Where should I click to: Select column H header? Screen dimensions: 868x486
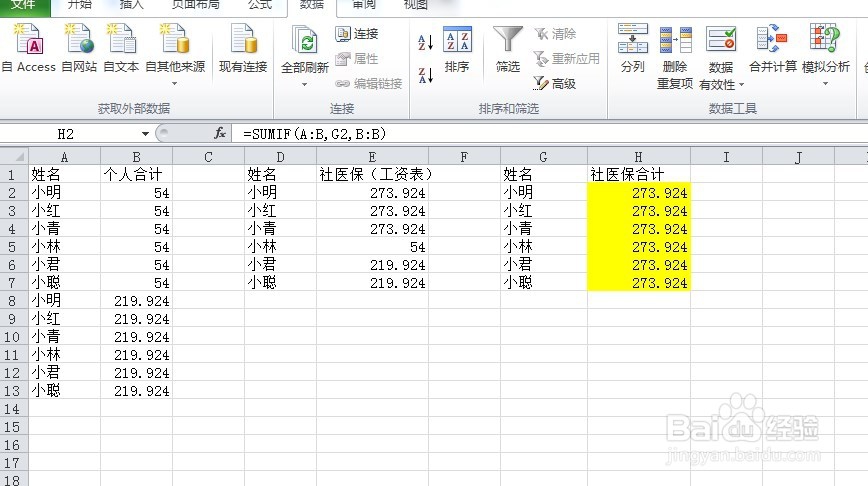[638, 157]
